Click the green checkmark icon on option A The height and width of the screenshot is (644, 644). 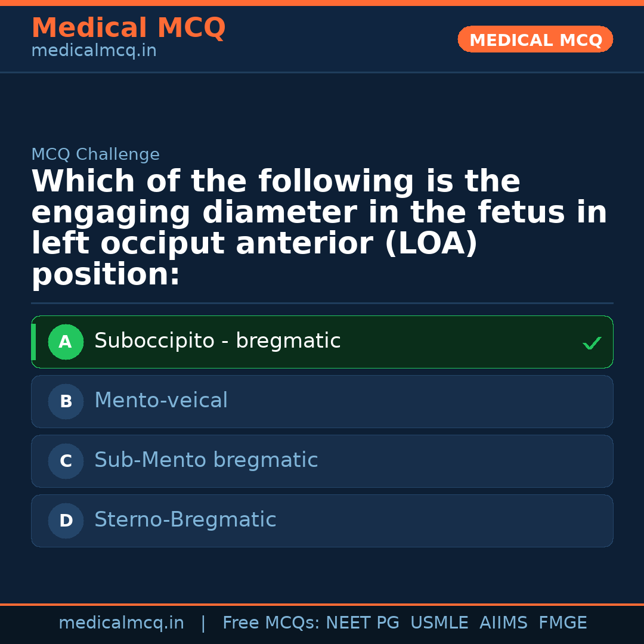click(x=591, y=342)
